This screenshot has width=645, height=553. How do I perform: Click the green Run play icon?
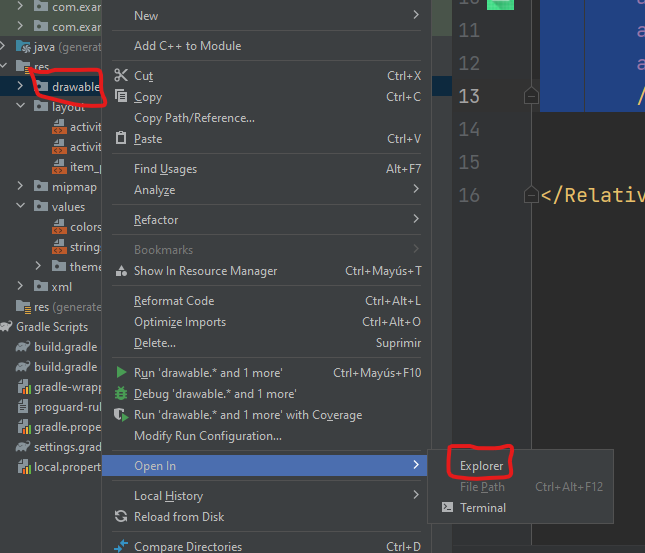coord(121,373)
